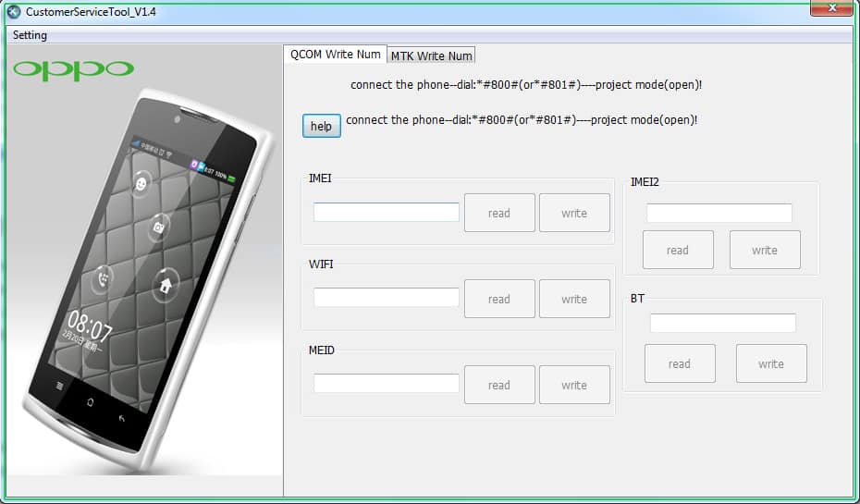The image size is (860, 504).
Task: Click read in the BT group
Action: coord(680,363)
